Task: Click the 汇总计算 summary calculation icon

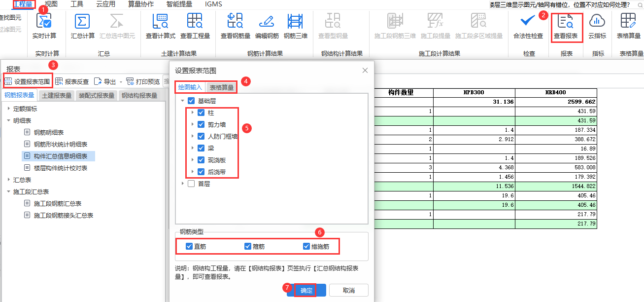Action: click(x=82, y=21)
